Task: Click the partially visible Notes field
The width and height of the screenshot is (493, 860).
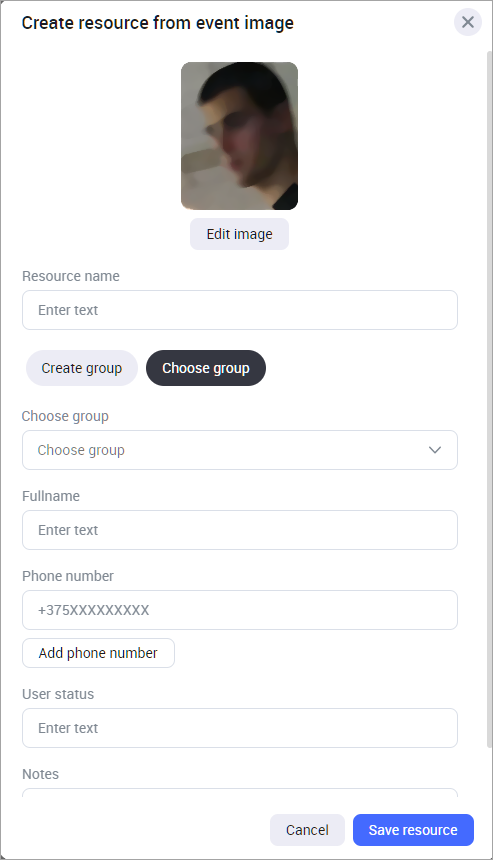Action: pyautogui.click(x=240, y=793)
